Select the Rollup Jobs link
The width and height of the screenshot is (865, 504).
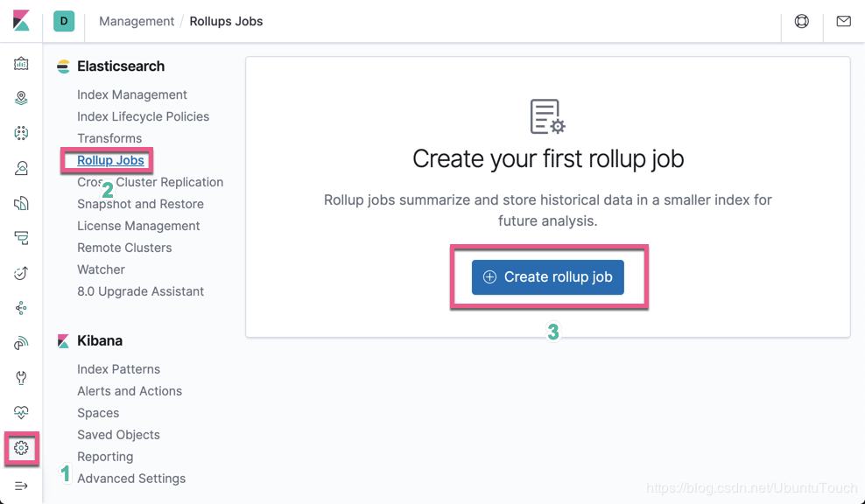coord(110,160)
